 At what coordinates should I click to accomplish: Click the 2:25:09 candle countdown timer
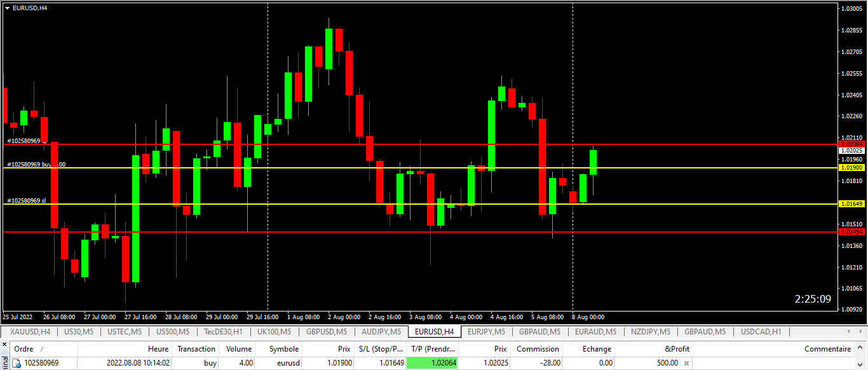[813, 299]
